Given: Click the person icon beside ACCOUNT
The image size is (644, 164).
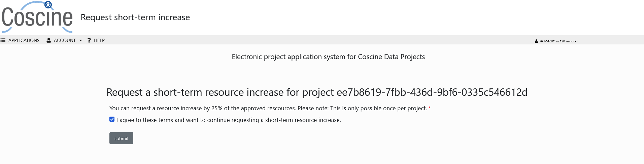Looking at the screenshot, I should tap(49, 40).
